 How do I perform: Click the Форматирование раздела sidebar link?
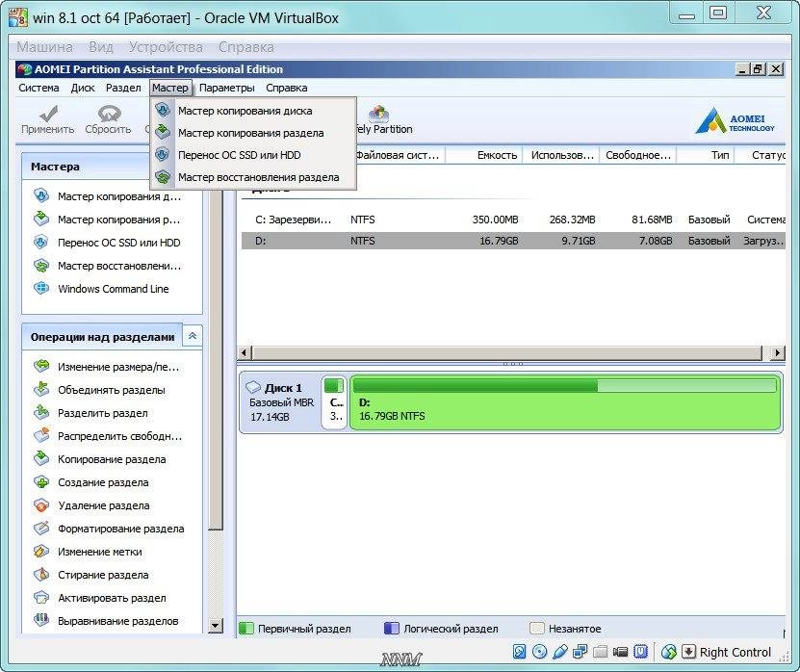point(121,529)
